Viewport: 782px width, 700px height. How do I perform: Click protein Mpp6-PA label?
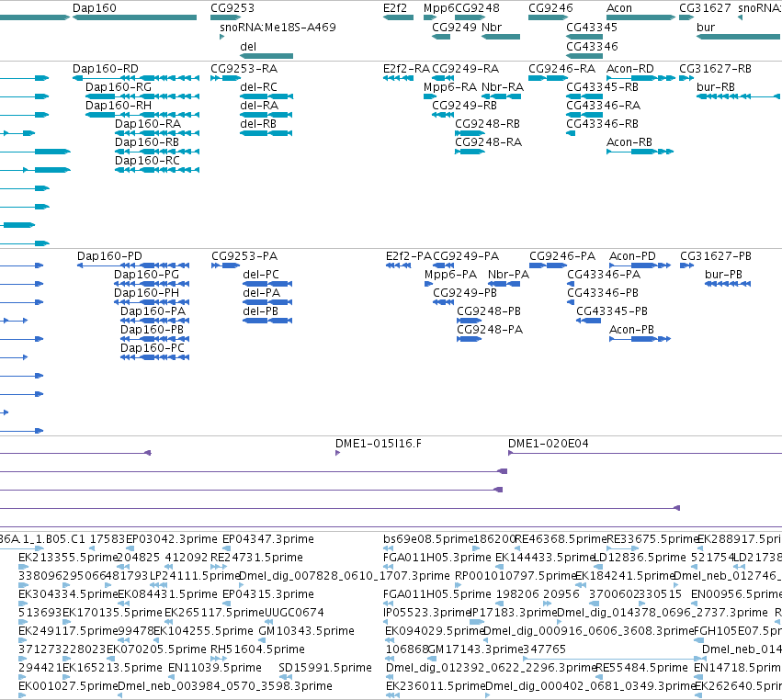450,275
